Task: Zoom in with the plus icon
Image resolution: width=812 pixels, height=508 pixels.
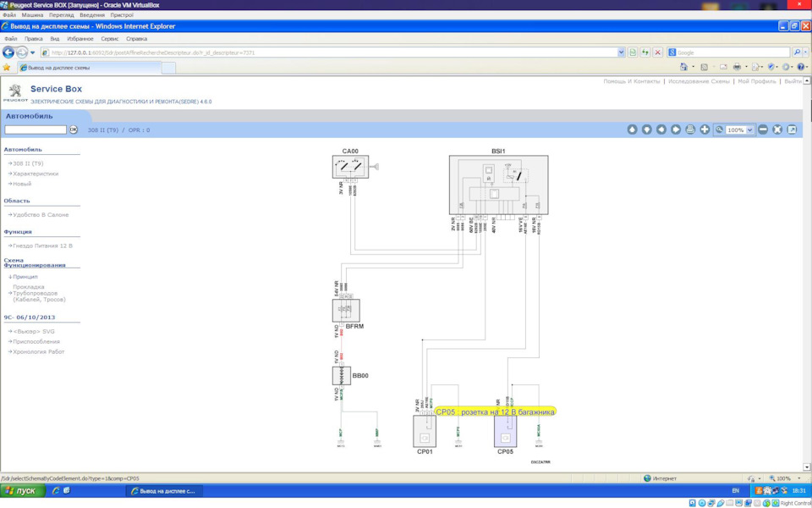Action: (x=705, y=130)
